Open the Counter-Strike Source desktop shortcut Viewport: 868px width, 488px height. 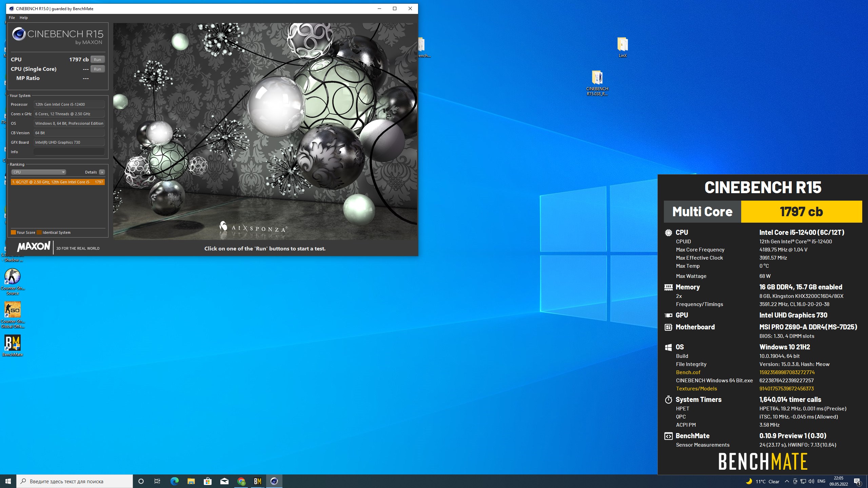click(13, 281)
